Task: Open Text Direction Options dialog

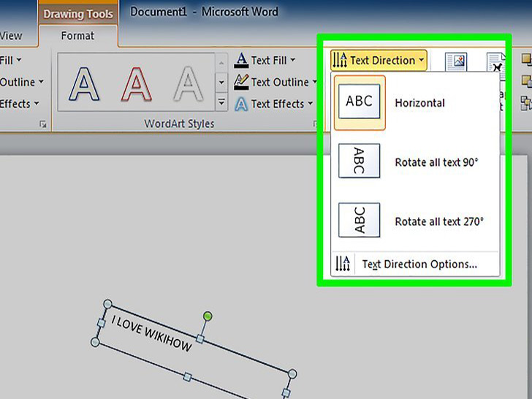Action: pos(415,264)
